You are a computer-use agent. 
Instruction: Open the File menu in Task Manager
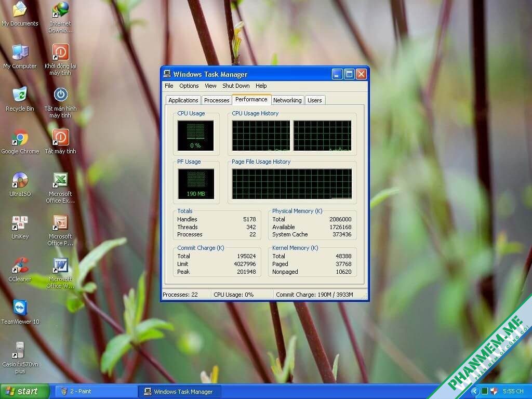point(169,86)
